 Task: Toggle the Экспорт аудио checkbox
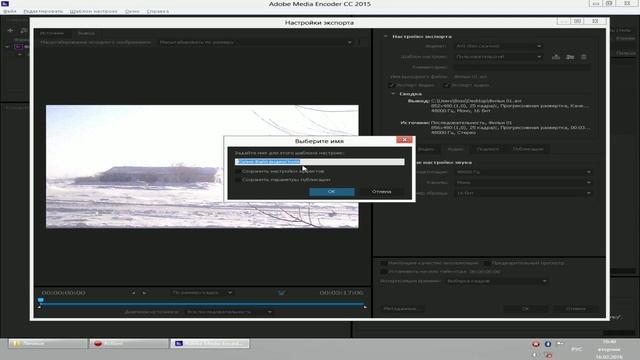click(446, 85)
